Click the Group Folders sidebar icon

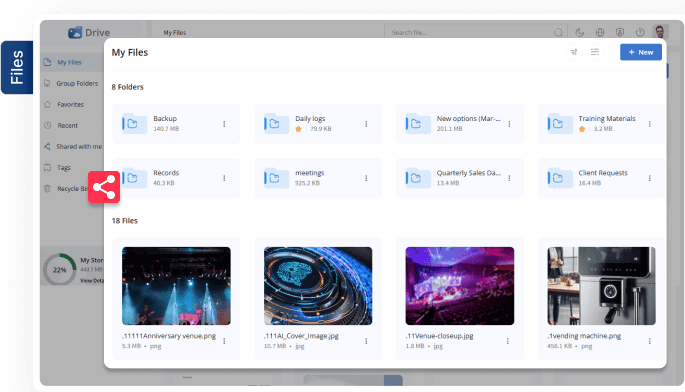[x=47, y=83]
